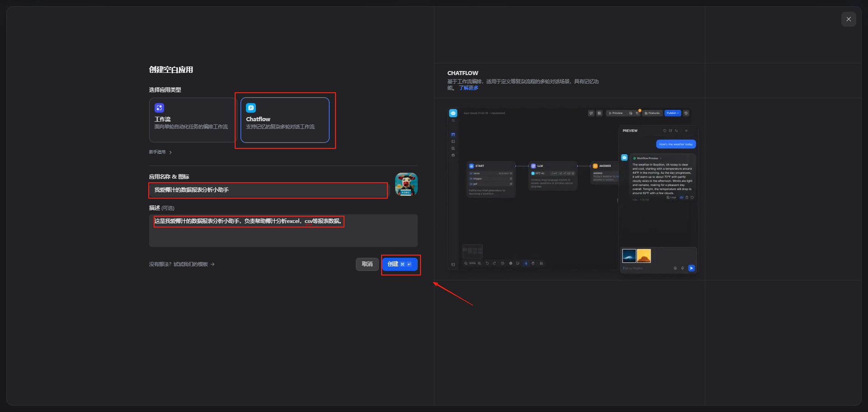Click the 描述 description text area
868x412 pixels.
(x=283, y=231)
